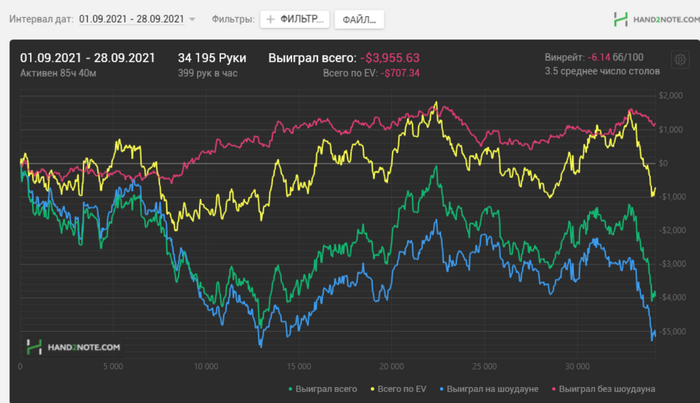Click the Интервал дат label
Viewport: 700px width, 403px height.
[x=41, y=19]
